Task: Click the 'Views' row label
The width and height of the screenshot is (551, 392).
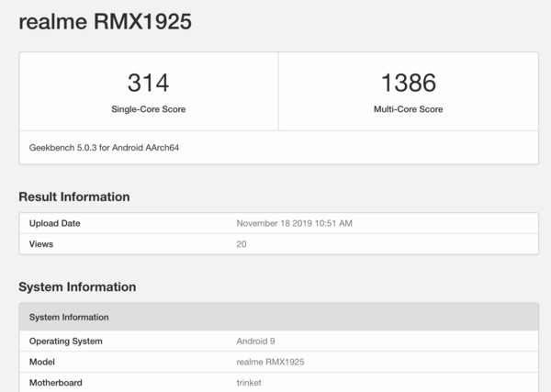Action: click(x=41, y=244)
